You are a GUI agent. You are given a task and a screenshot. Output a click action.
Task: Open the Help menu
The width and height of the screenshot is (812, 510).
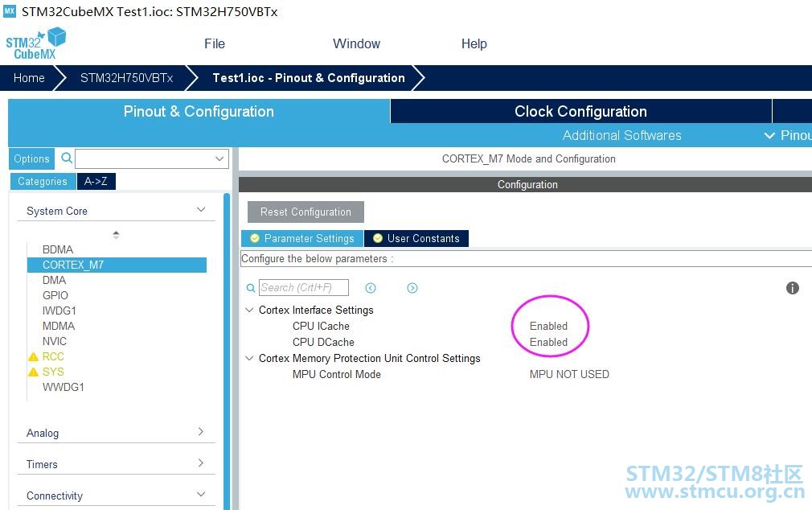pyautogui.click(x=474, y=43)
